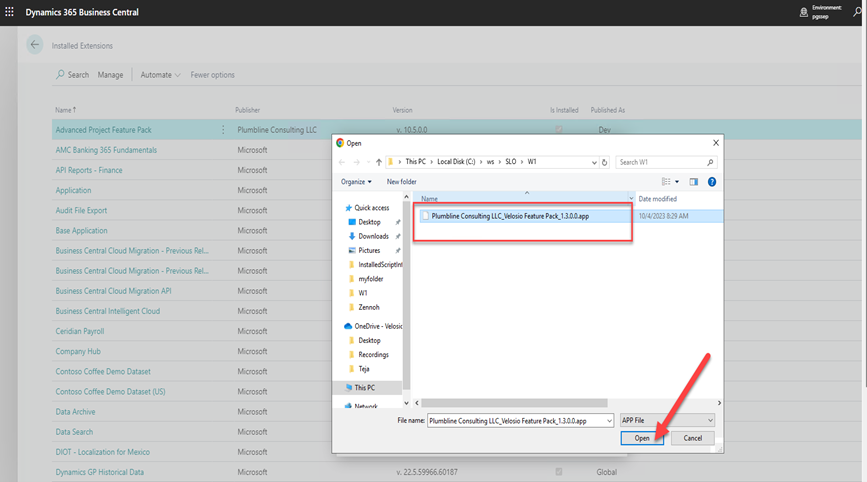The height and width of the screenshot is (482, 867).
Task: Click the horizontal scrollbar of the file list
Action: tap(514, 403)
